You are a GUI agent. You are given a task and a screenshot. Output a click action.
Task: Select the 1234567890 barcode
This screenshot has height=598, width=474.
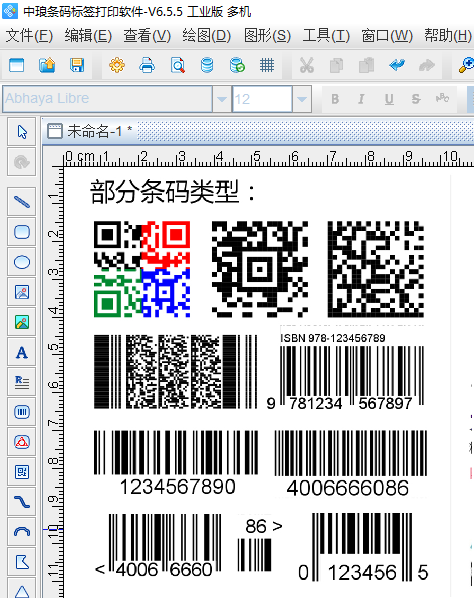pyautogui.click(x=176, y=464)
